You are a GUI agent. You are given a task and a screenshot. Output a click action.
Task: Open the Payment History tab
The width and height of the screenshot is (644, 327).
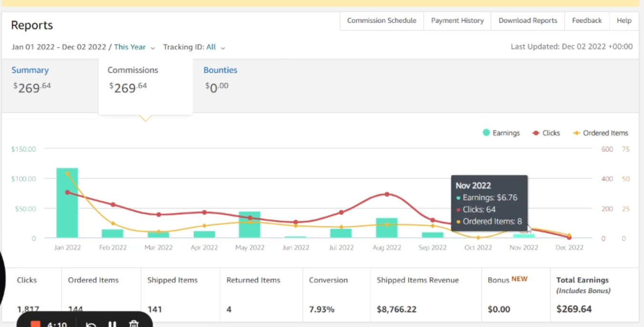point(457,21)
